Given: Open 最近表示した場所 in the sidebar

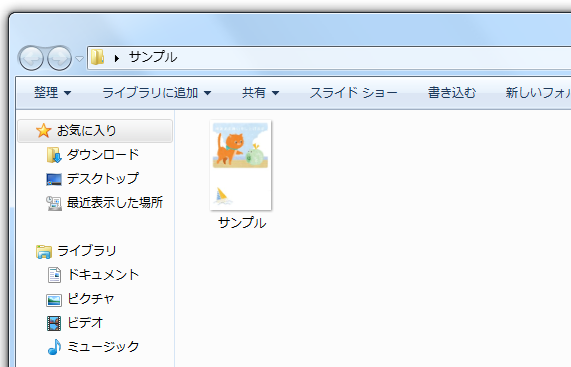Looking at the screenshot, I should pos(115,203).
